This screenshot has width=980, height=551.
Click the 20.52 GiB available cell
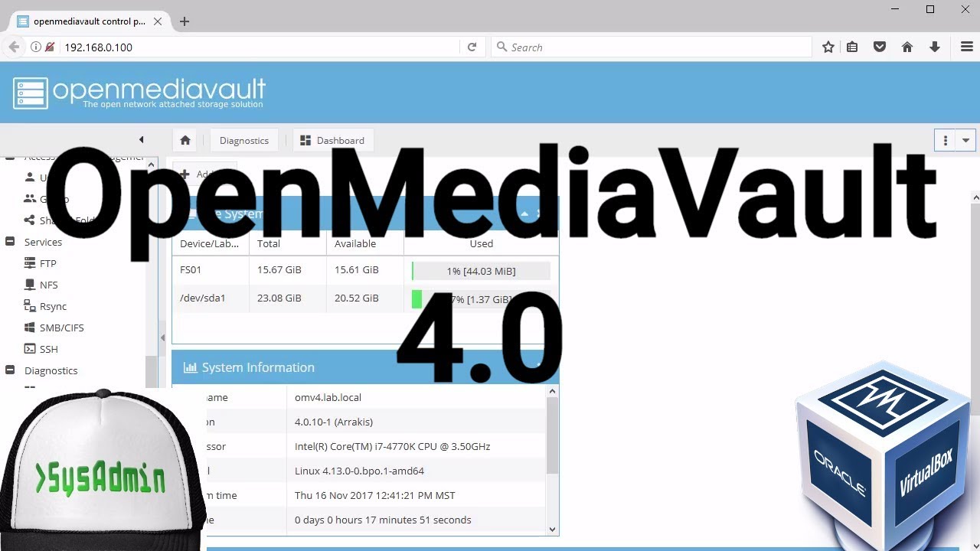pos(365,298)
